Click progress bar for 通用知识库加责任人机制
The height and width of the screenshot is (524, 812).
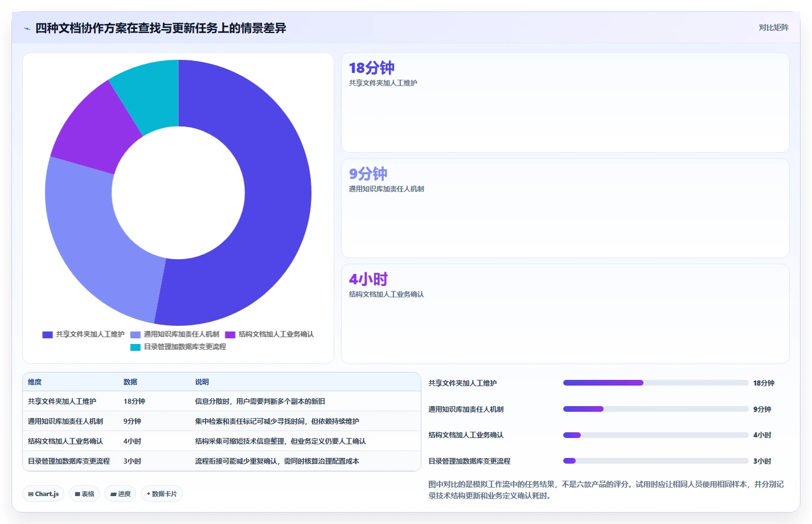pyautogui.click(x=655, y=409)
